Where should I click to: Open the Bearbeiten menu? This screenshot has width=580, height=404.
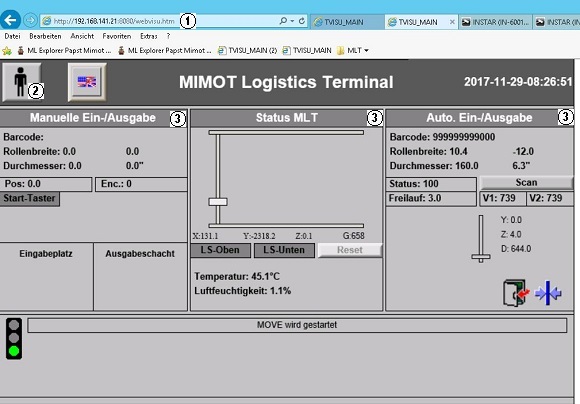45,36
